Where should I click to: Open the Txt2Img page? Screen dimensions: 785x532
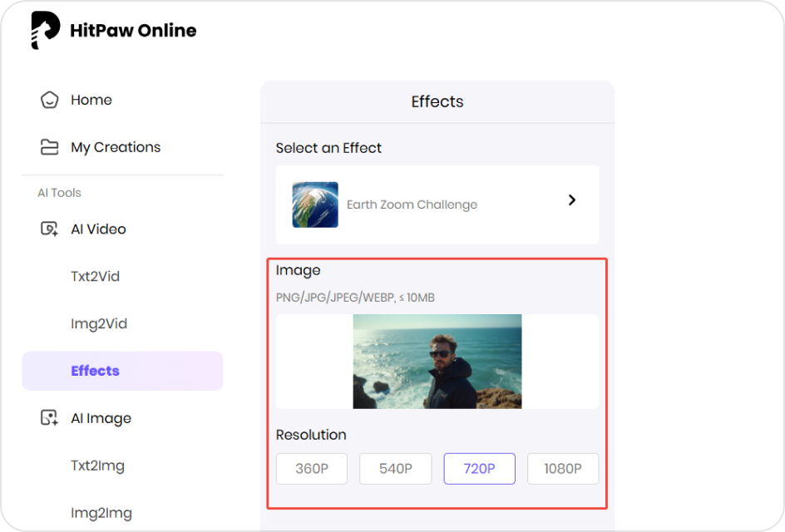pyautogui.click(x=97, y=466)
